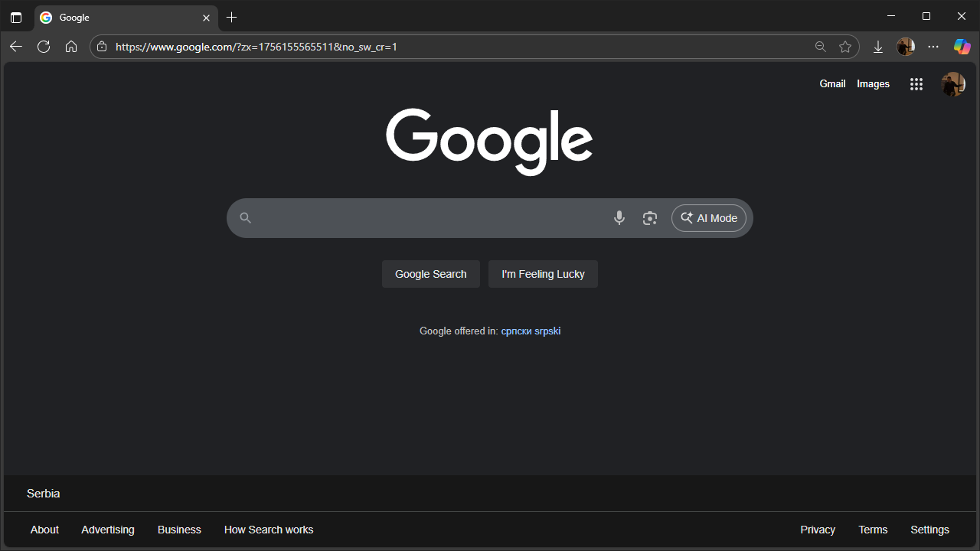Open Google Images link
This screenshot has height=551, width=980.
click(x=873, y=84)
